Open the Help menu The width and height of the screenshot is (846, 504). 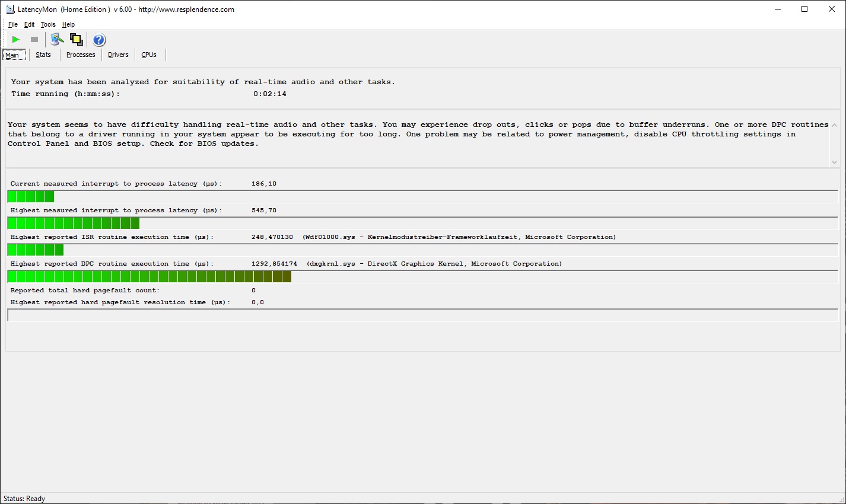(x=68, y=24)
